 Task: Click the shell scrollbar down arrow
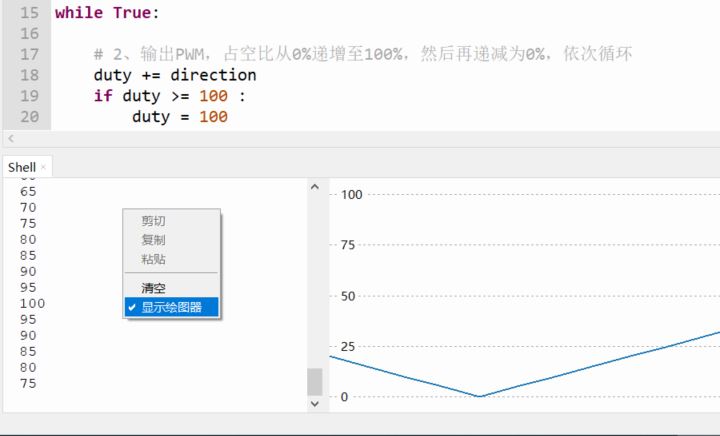[315, 404]
